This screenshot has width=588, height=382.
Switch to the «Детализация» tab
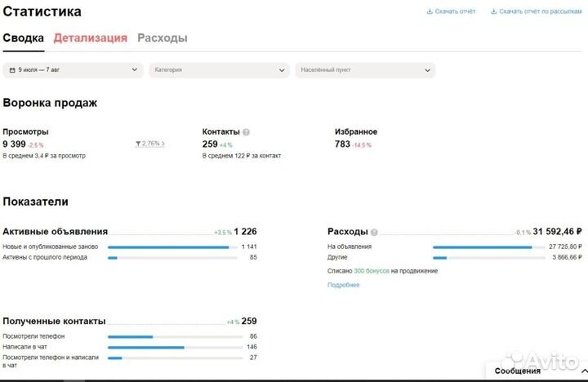[x=91, y=38]
